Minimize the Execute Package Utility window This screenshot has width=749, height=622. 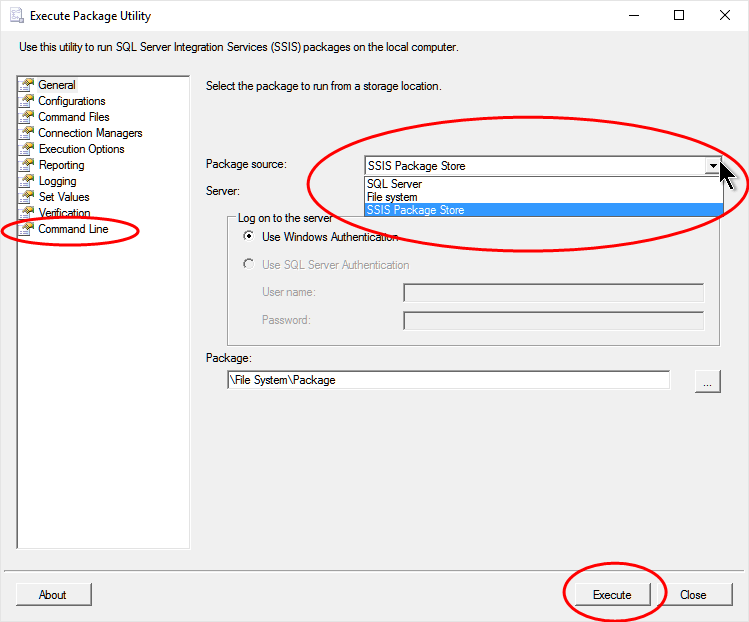(634, 15)
